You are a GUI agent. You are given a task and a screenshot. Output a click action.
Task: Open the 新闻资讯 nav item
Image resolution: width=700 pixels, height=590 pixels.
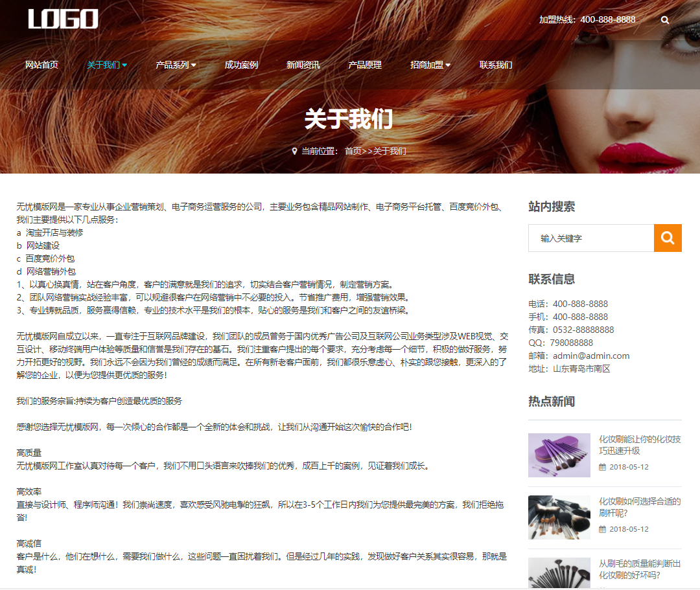303,65
